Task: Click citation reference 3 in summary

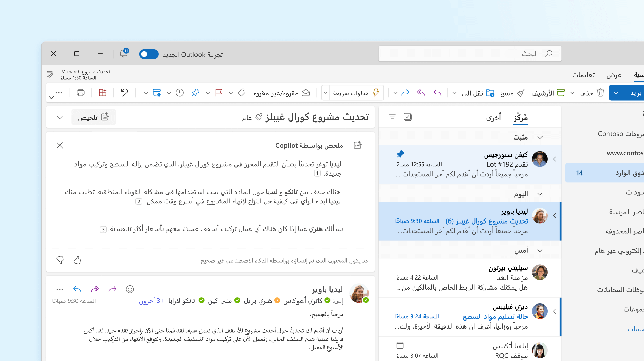Action: coord(103,229)
